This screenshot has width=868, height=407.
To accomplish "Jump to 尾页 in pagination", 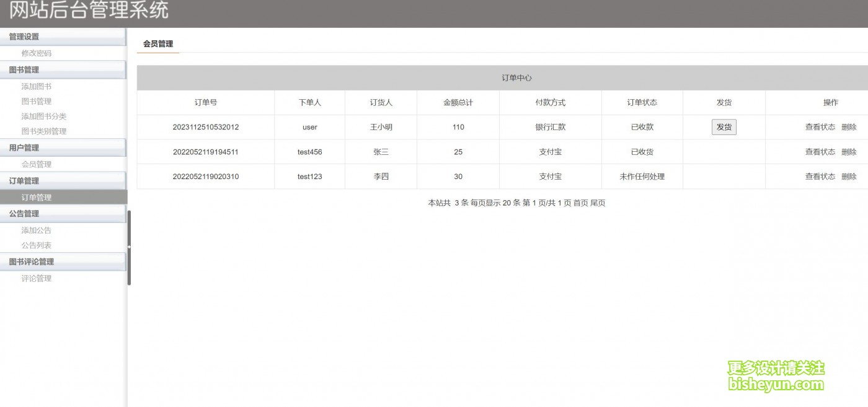I will (598, 203).
